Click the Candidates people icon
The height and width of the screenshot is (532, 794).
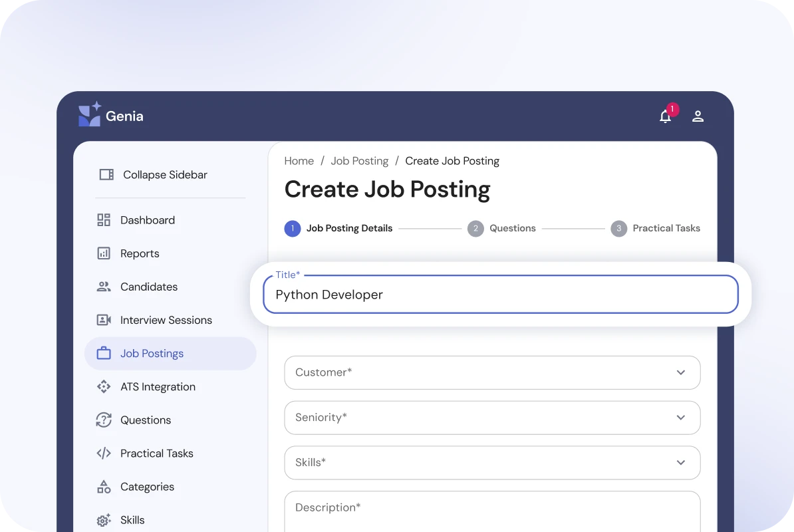click(104, 287)
